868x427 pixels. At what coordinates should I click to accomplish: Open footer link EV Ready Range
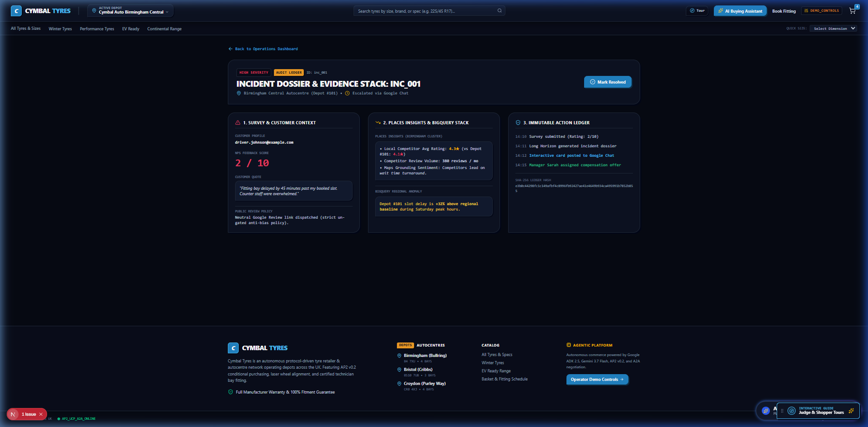tap(496, 371)
